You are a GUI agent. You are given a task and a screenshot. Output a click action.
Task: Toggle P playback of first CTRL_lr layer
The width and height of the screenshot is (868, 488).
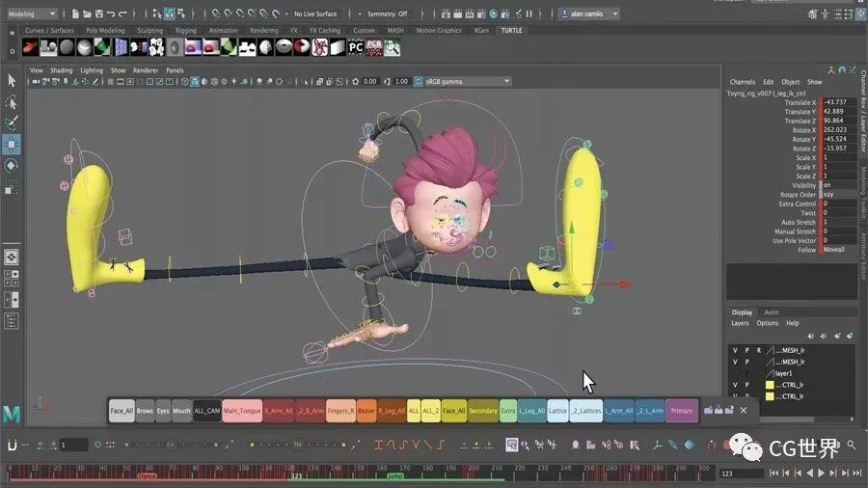pyautogui.click(x=746, y=385)
